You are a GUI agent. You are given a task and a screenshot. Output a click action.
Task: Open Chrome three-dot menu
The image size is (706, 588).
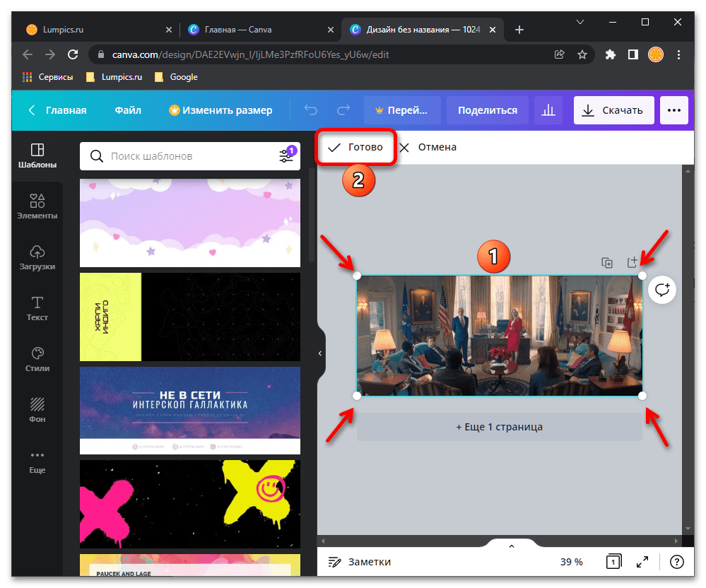tap(678, 54)
